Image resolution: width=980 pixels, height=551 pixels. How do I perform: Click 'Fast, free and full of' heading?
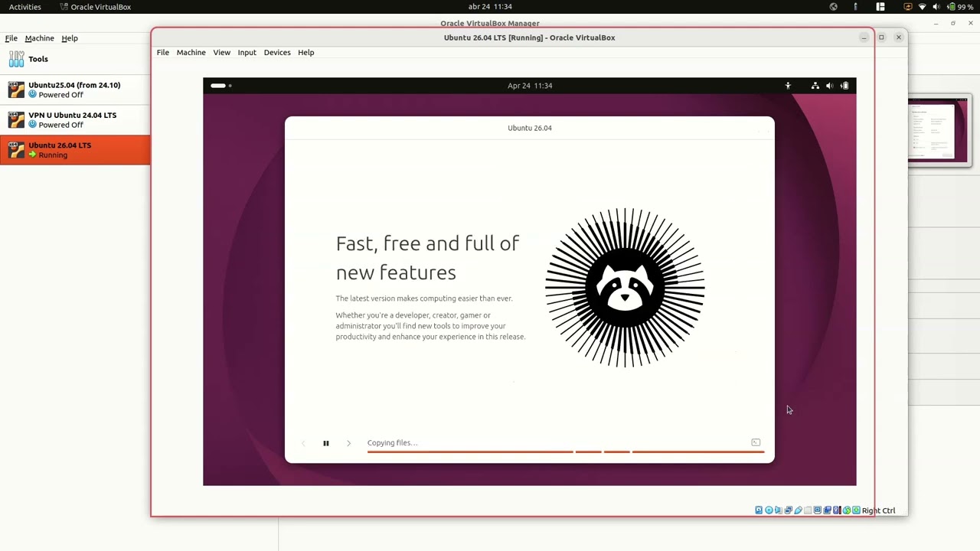[427, 243]
